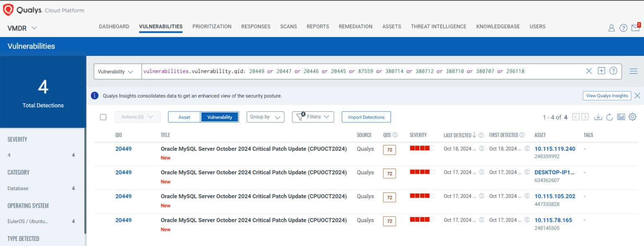The height and width of the screenshot is (246, 644).
Task: Add a new query using the plus icon
Action: [601, 71]
